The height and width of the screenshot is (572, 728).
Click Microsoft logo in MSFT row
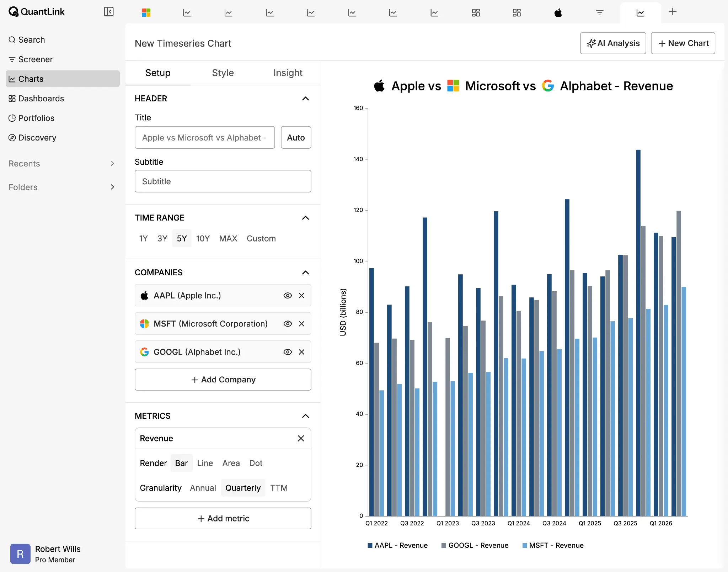144,324
